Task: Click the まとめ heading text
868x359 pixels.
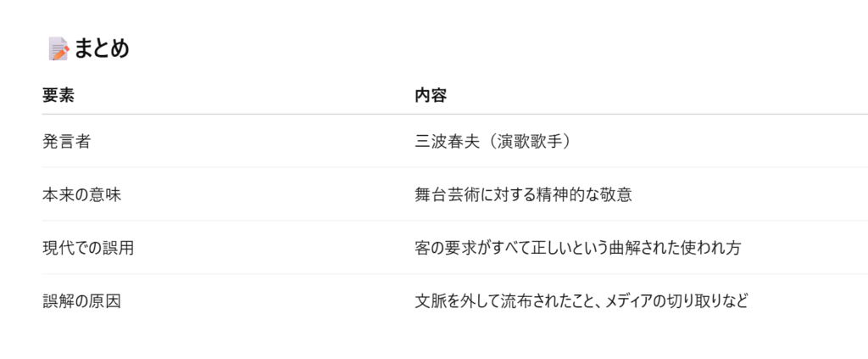Action: coord(102,49)
